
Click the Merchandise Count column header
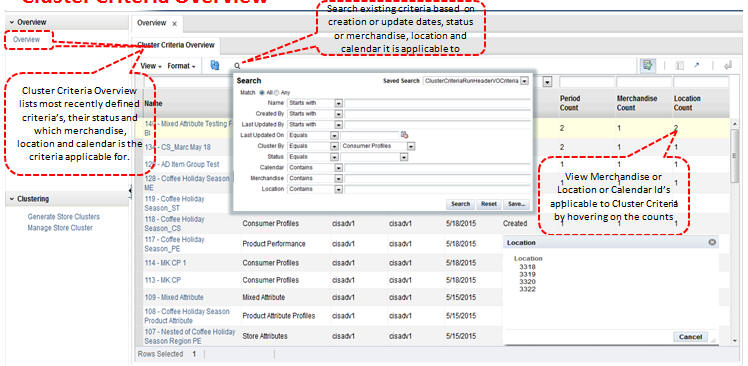(636, 103)
